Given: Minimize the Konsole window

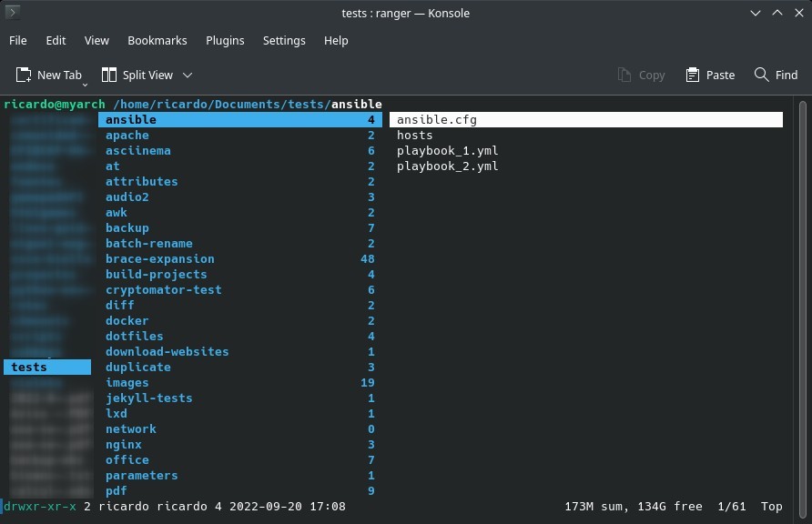Looking at the screenshot, I should (x=756, y=13).
